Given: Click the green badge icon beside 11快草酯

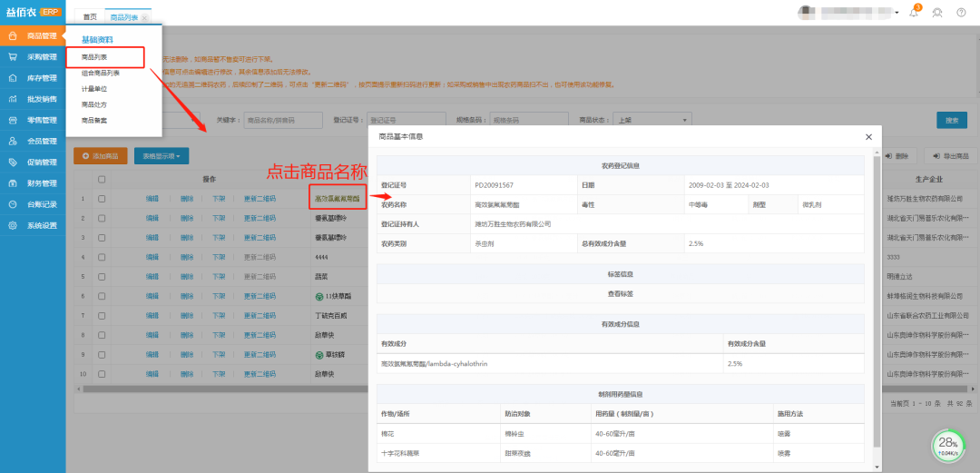Looking at the screenshot, I should 319,295.
